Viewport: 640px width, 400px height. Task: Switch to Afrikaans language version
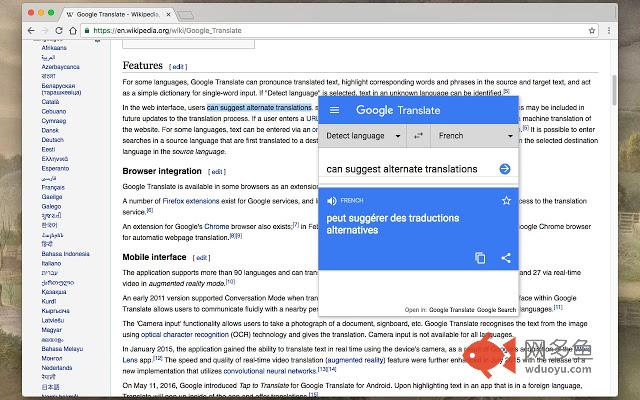tap(54, 48)
